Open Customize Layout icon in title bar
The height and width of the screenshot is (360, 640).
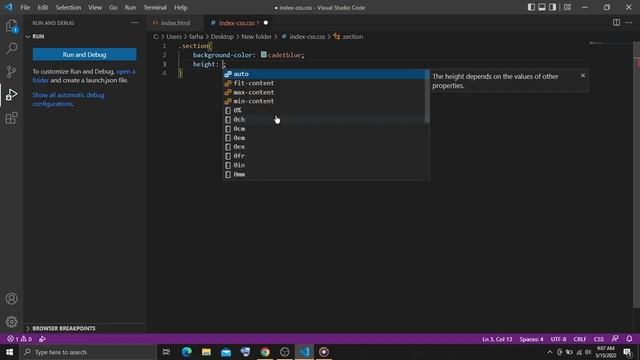click(567, 7)
